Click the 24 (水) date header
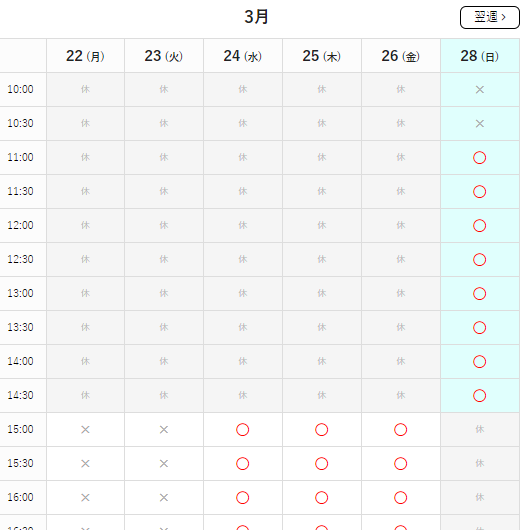Viewport: 520px width, 530px height. [x=242, y=56]
